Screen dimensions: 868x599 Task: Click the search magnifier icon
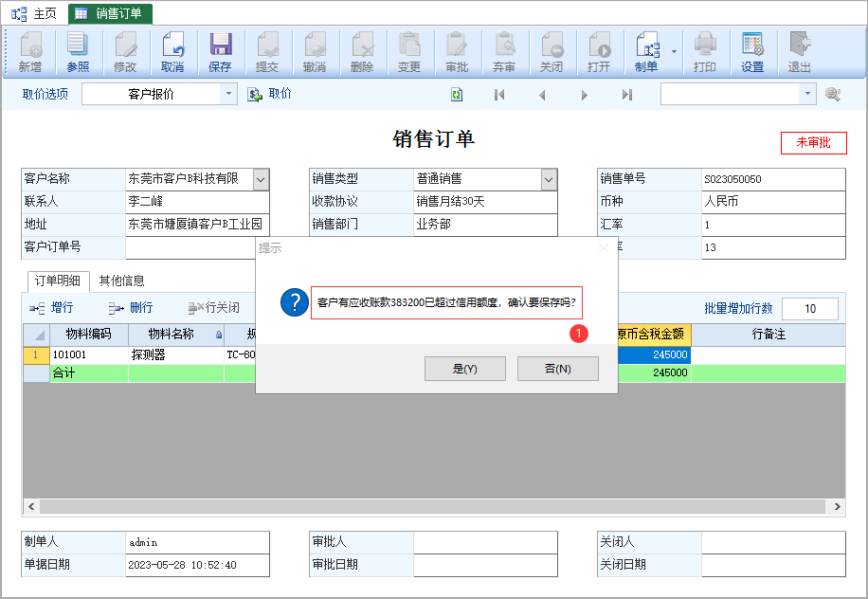[833, 94]
